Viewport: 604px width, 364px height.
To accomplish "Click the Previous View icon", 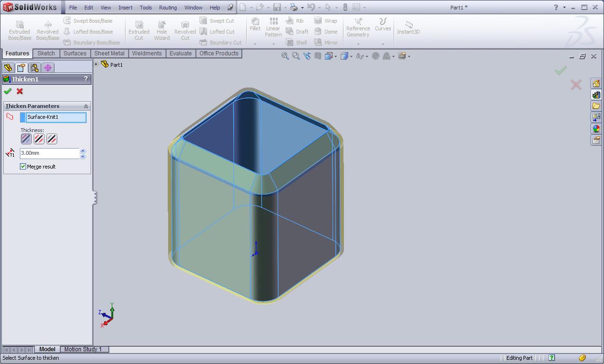I will point(307,56).
